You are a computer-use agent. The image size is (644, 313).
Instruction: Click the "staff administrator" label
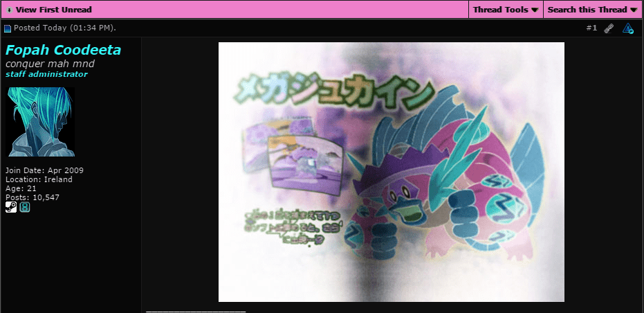click(x=46, y=74)
